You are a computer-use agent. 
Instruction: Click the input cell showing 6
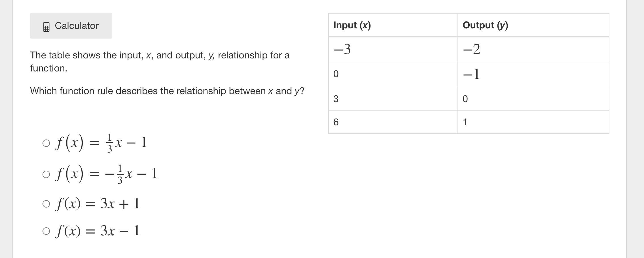(x=393, y=122)
